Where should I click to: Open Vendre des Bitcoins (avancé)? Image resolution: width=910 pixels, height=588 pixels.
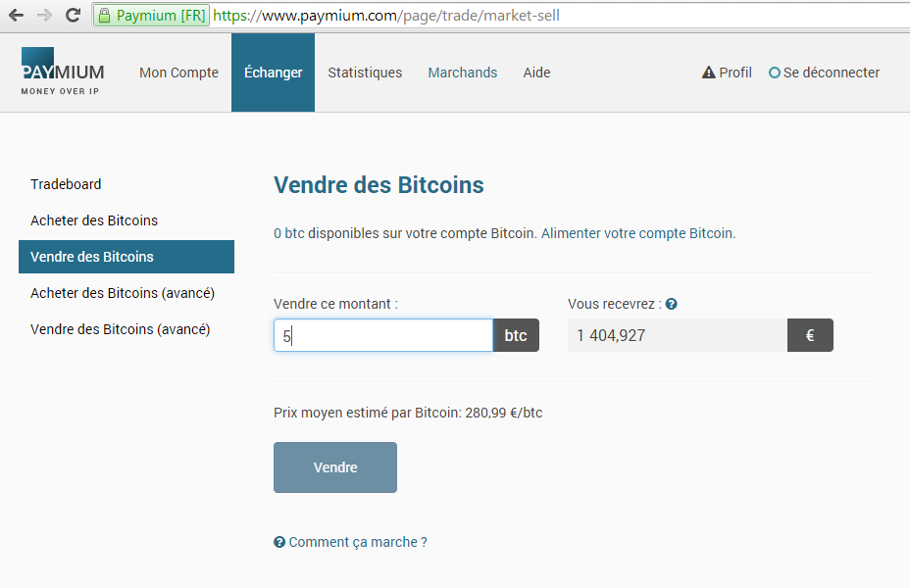pyautogui.click(x=120, y=329)
